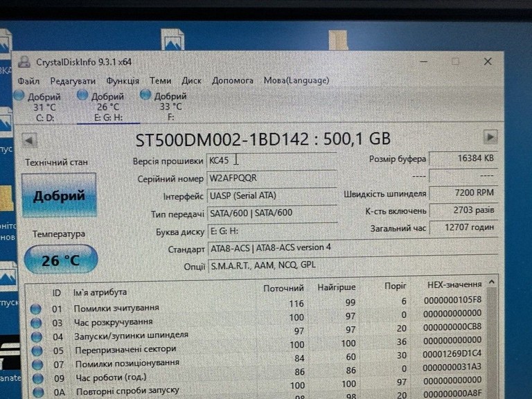Click HEX value 0000000105F8
Viewport: 532px width, 399px height.
[452, 300]
